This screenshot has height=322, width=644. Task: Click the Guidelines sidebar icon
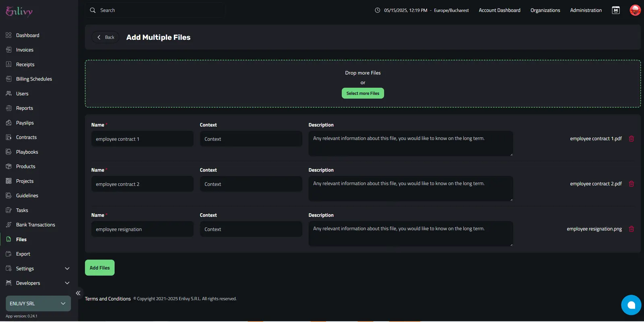[x=8, y=196]
